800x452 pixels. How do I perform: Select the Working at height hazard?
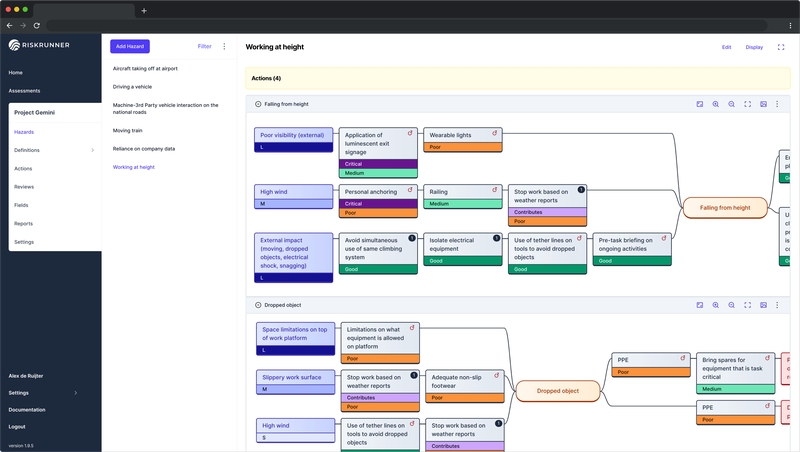coord(134,167)
